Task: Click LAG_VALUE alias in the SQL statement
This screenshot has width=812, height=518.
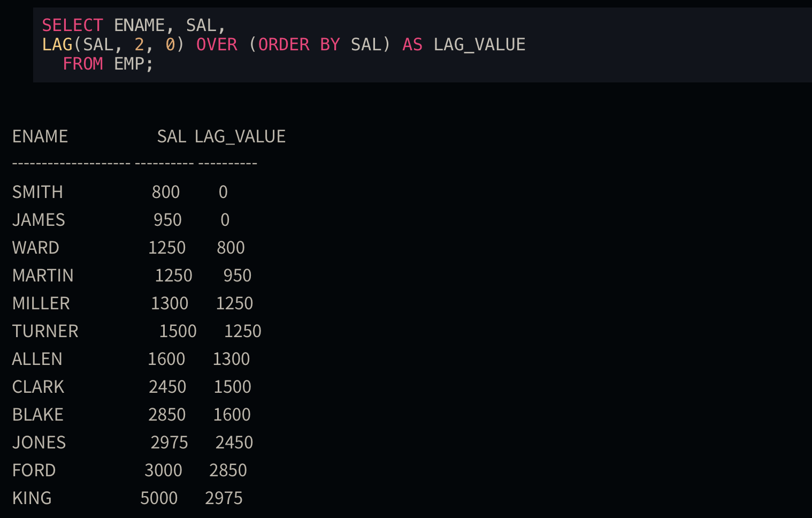Action: (x=479, y=44)
